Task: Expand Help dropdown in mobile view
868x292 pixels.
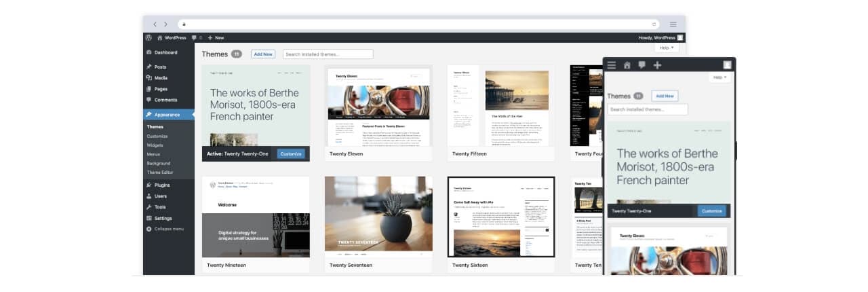Action: (x=720, y=77)
